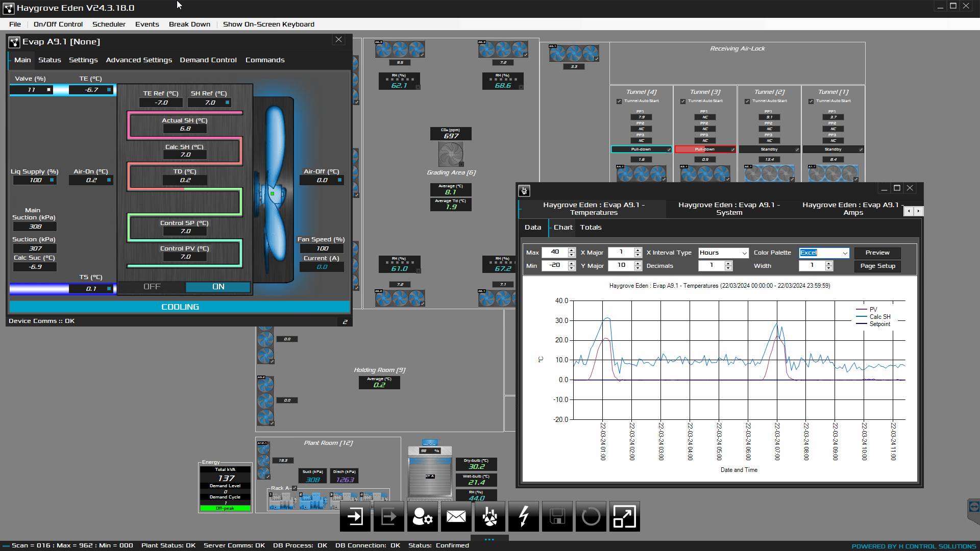Click the OFF button in Evap dialog

coord(152,287)
